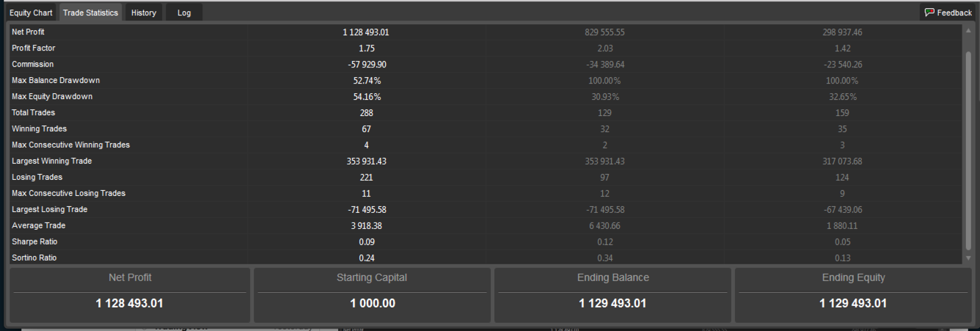980x331 pixels.
Task: Click the scrollbar down arrow
Action: click(968, 258)
